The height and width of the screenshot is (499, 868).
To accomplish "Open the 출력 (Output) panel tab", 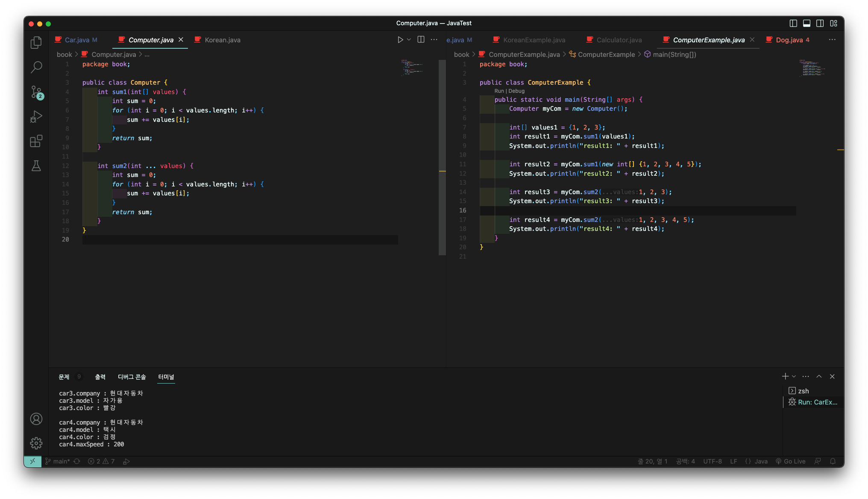I will (100, 377).
